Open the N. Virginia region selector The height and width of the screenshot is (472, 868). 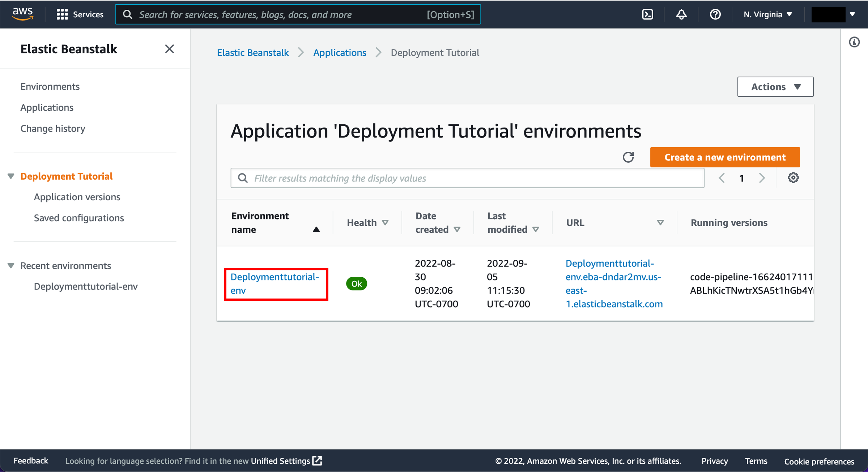coord(768,14)
